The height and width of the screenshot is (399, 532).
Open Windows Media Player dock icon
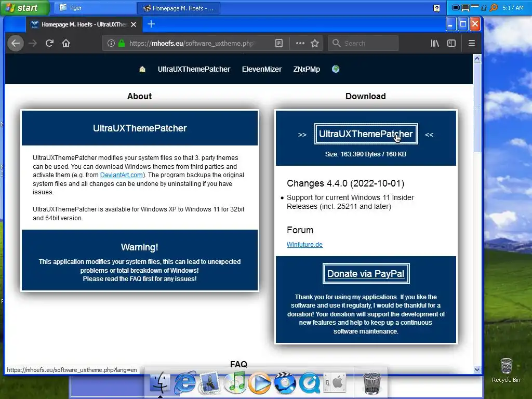click(x=260, y=383)
